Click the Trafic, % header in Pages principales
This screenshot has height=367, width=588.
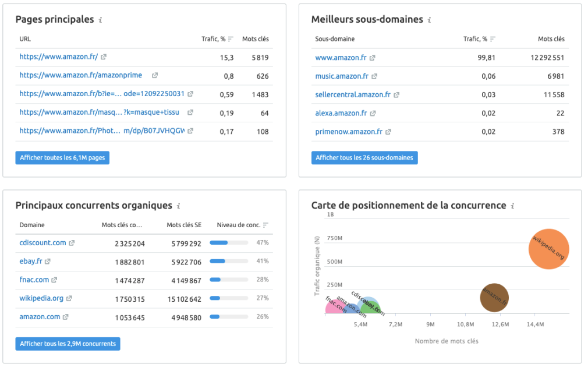click(x=214, y=39)
